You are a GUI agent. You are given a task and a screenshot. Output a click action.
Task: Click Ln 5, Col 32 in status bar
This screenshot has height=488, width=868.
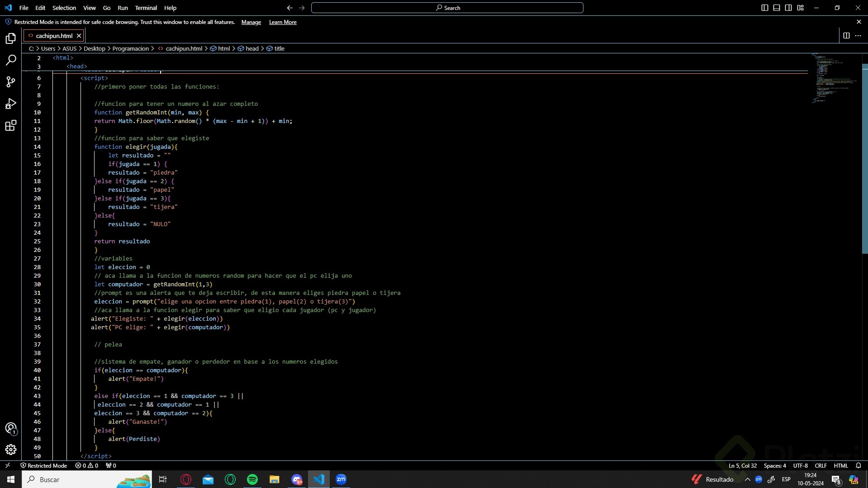point(742,465)
